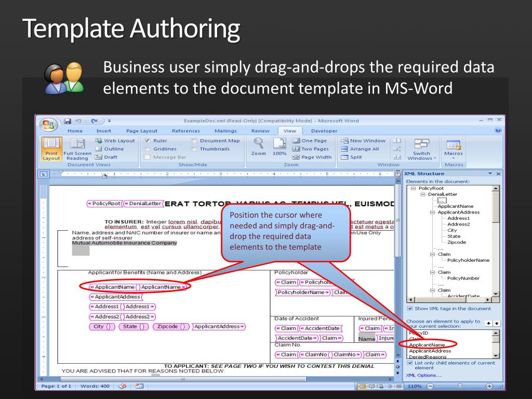Close the XML Structure pane
The height and width of the screenshot is (399, 532).
498,174
